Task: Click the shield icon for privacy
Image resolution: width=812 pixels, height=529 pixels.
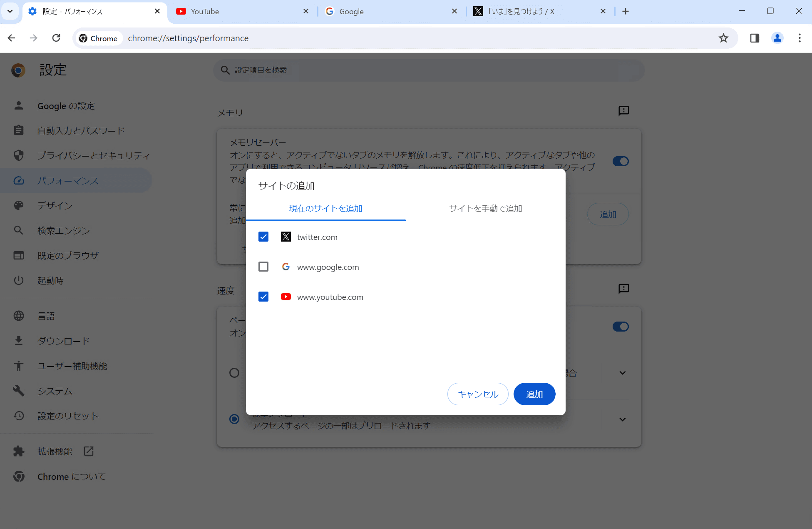Action: point(19,155)
